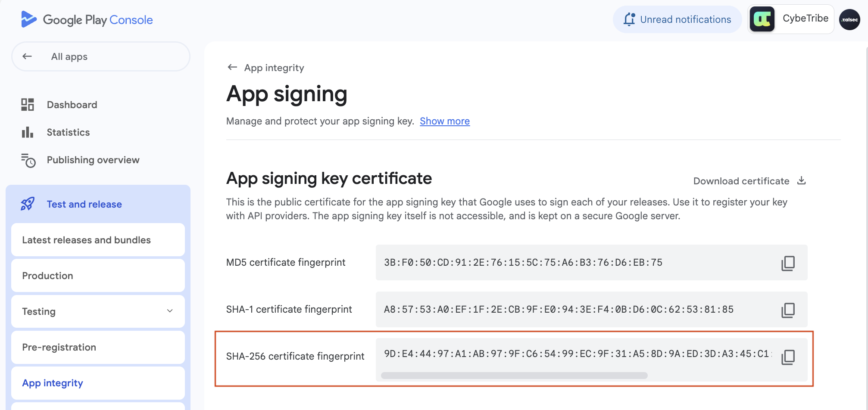The image size is (868, 410).
Task: Open the Dashboard menu item
Action: 72,105
